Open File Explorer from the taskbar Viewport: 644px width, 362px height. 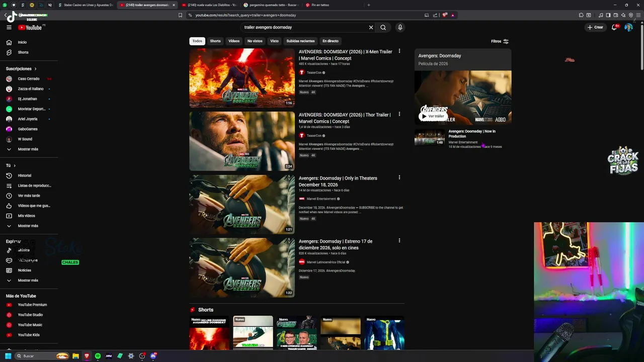pos(75,356)
